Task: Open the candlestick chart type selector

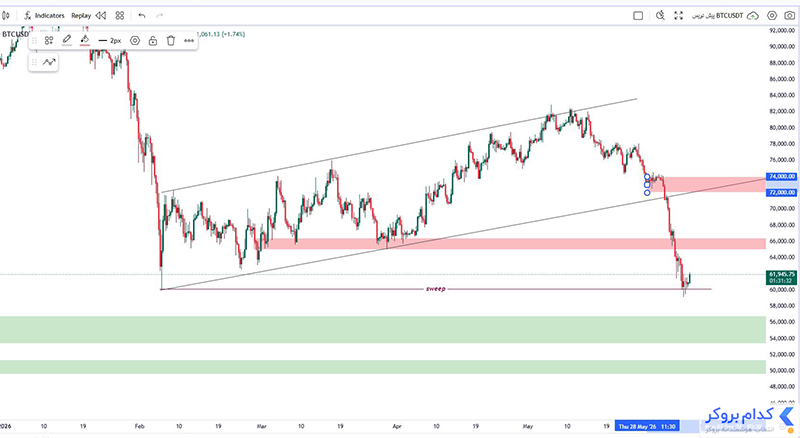Action: click(6, 16)
